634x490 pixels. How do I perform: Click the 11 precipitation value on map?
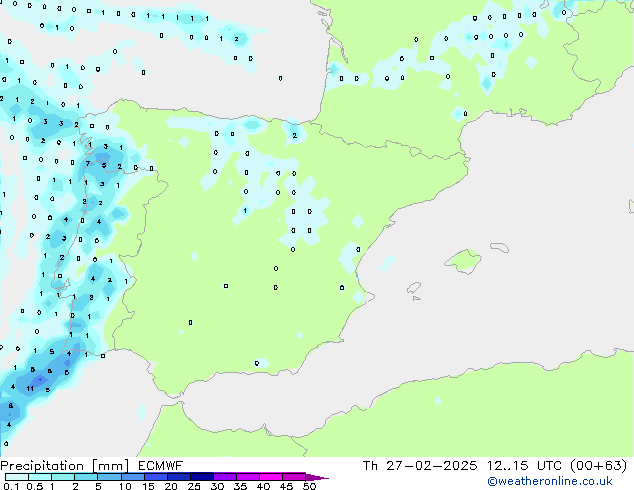click(x=30, y=389)
